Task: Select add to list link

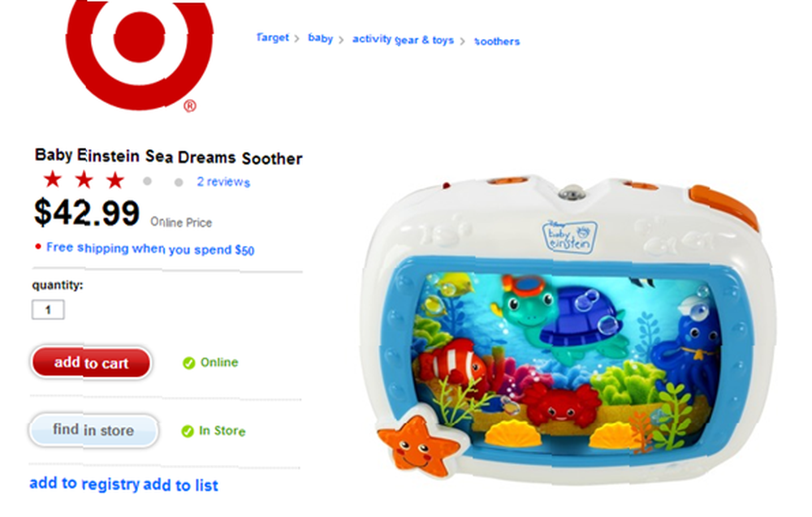Action: [x=180, y=485]
